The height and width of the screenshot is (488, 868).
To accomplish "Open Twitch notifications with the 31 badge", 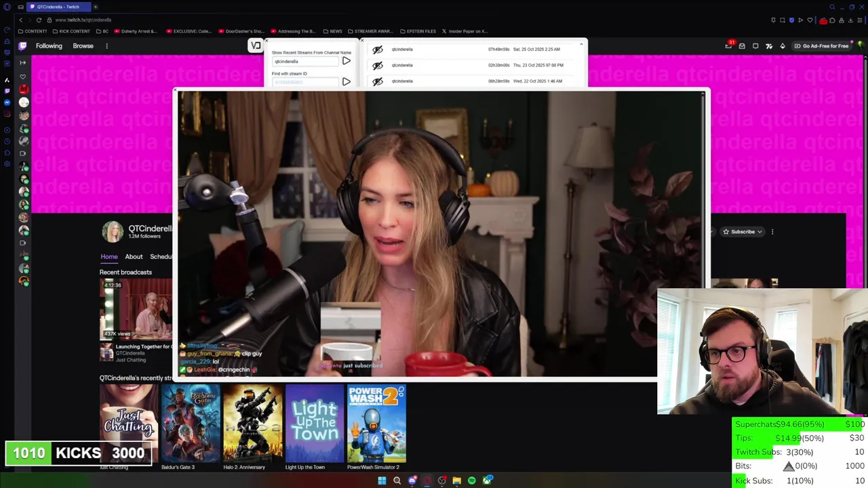I will pyautogui.click(x=729, y=45).
